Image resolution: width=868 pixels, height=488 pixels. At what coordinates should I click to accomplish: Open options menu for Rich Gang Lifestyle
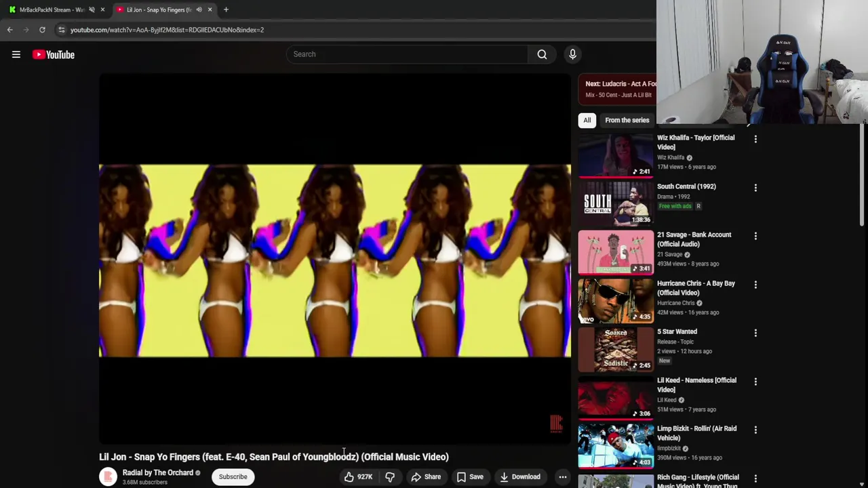[755, 479]
